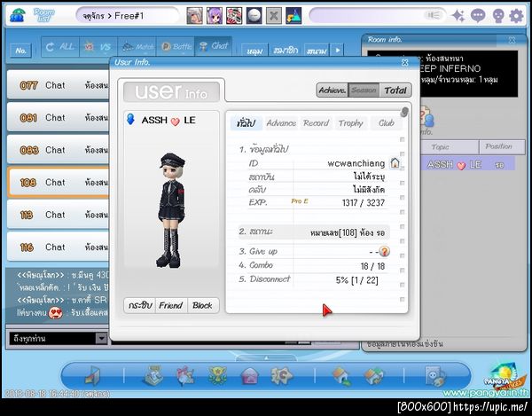Screen dimensions: 532x416
Task: Switch to the Club tab
Action: [386, 122]
